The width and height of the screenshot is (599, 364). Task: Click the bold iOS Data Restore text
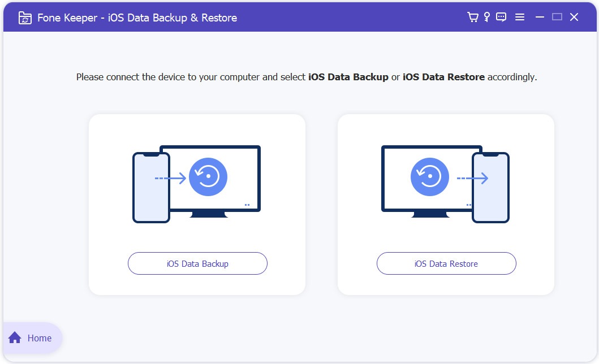445,77
